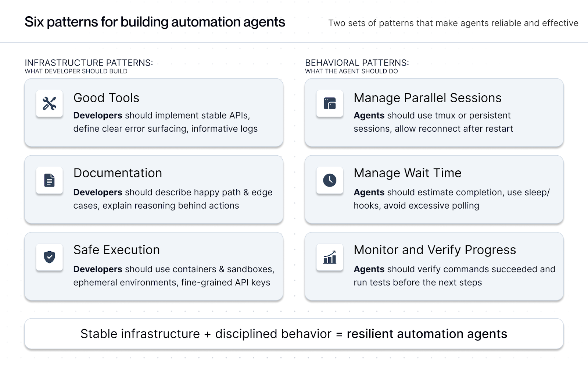
Task: Click the Manage Parallel Sessions terminal windows icon
Action: pyautogui.click(x=330, y=103)
